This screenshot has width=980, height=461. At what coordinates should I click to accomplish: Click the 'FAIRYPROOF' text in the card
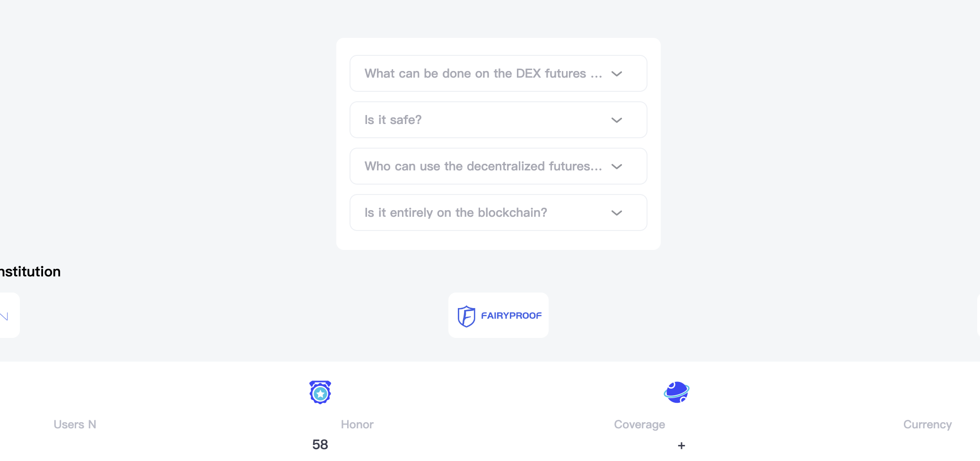click(511, 316)
